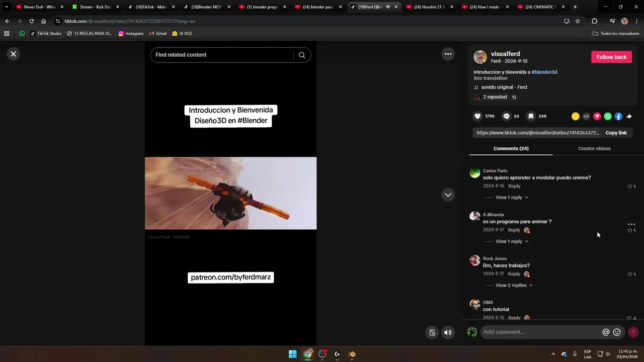The image size is (644, 362).
Task: Expand View 1 reply under A.Miranda
Action: 512,241
